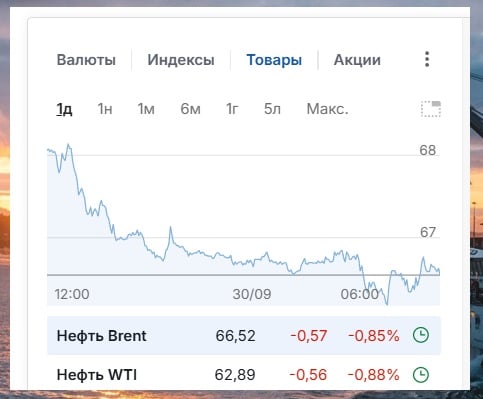Choose the 1м chart period
483x399 pixels.
[146, 109]
